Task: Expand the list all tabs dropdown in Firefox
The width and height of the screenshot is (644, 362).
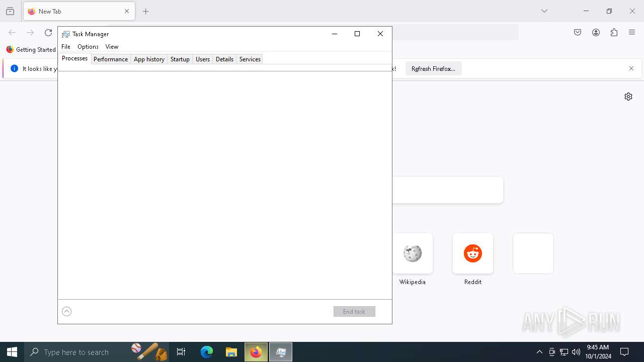Action: click(x=544, y=11)
